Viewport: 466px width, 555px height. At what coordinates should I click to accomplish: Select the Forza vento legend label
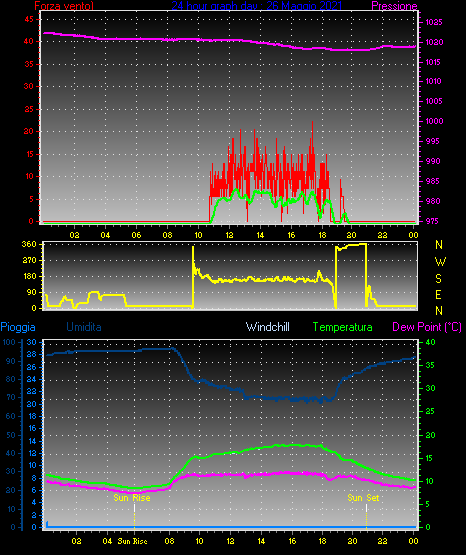[x=64, y=6]
